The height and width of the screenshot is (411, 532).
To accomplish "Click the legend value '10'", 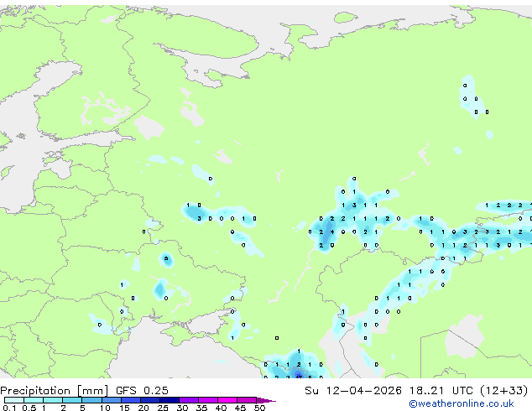I will (105, 408).
